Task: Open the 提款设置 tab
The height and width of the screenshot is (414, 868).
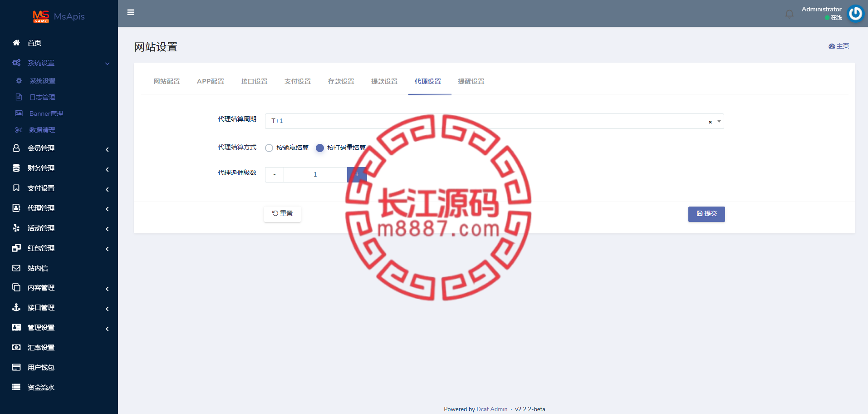Action: pyautogui.click(x=384, y=81)
